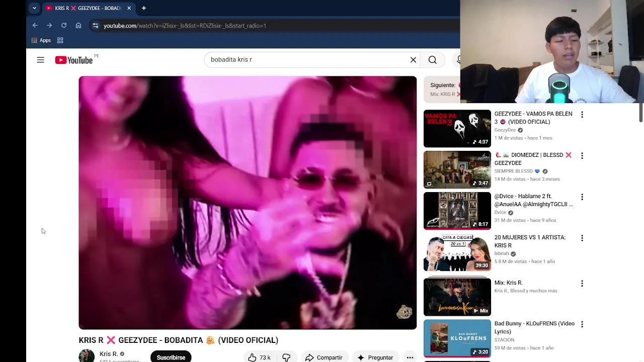
Task: Open the Mix: Kris R. title
Action: pyautogui.click(x=508, y=283)
